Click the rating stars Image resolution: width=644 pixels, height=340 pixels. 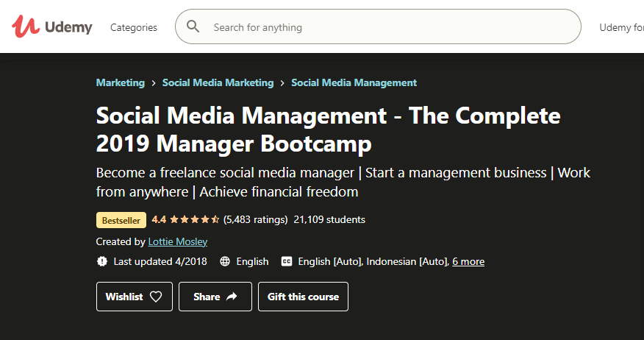click(195, 219)
